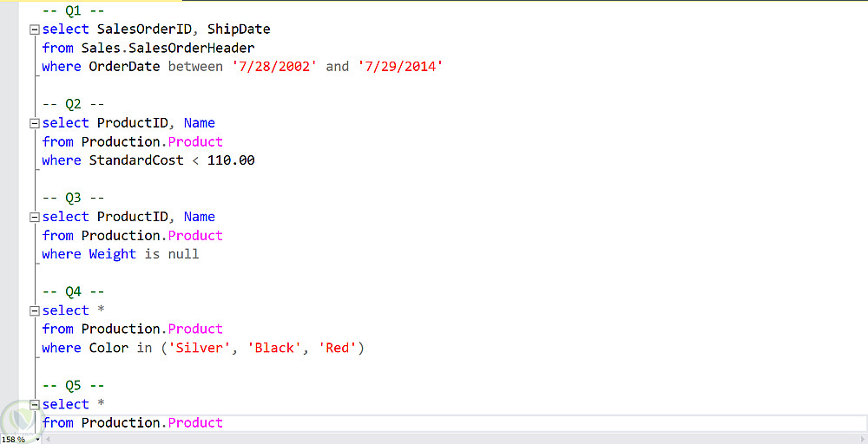The height and width of the screenshot is (444, 868).
Task: Collapse the Q4 select * block
Action: pos(35,310)
